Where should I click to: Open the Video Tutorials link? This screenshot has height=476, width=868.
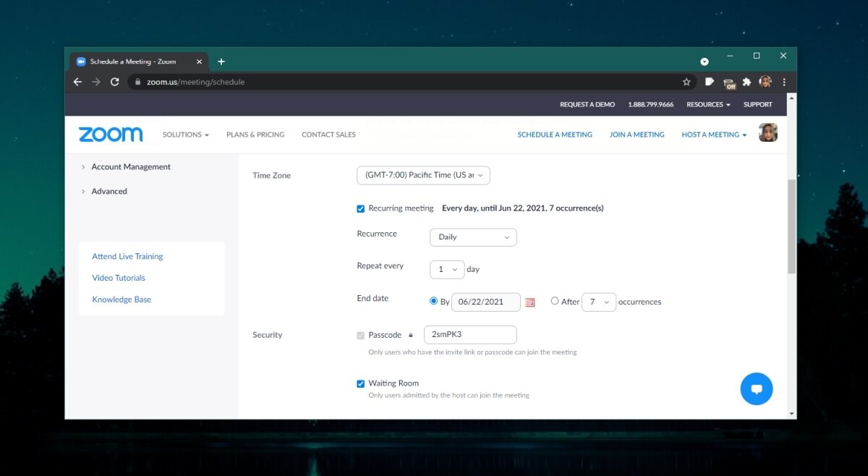pyautogui.click(x=119, y=278)
